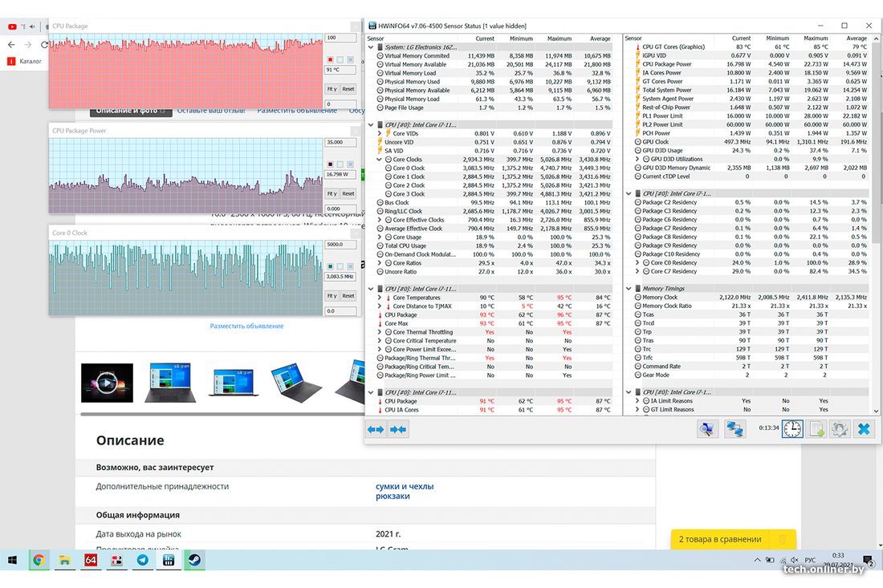Open Steam from the taskbar
The image size is (883, 588).
[x=194, y=560]
